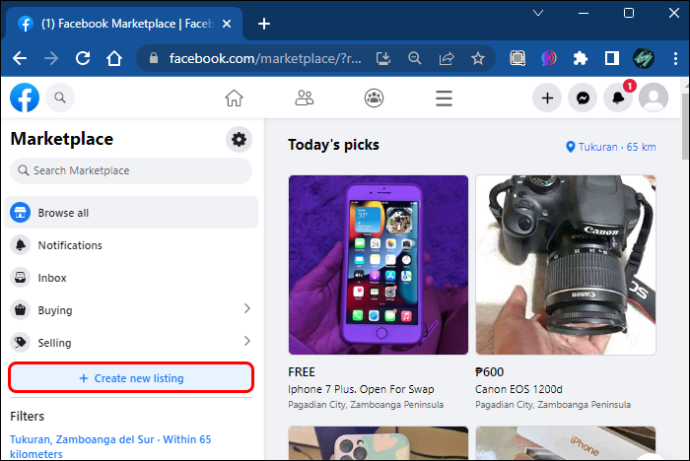Reload the page
The image size is (690, 461).
(83, 58)
